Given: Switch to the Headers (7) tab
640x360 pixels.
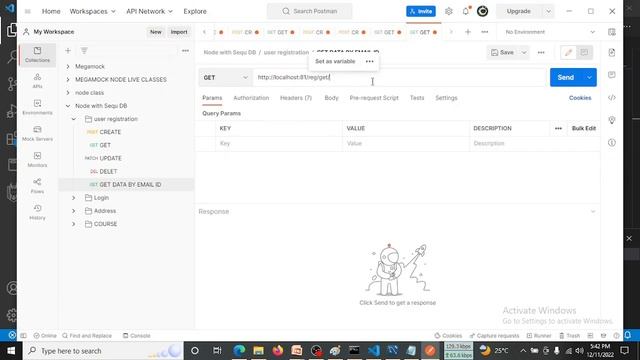Looking at the screenshot, I should coord(296,98).
